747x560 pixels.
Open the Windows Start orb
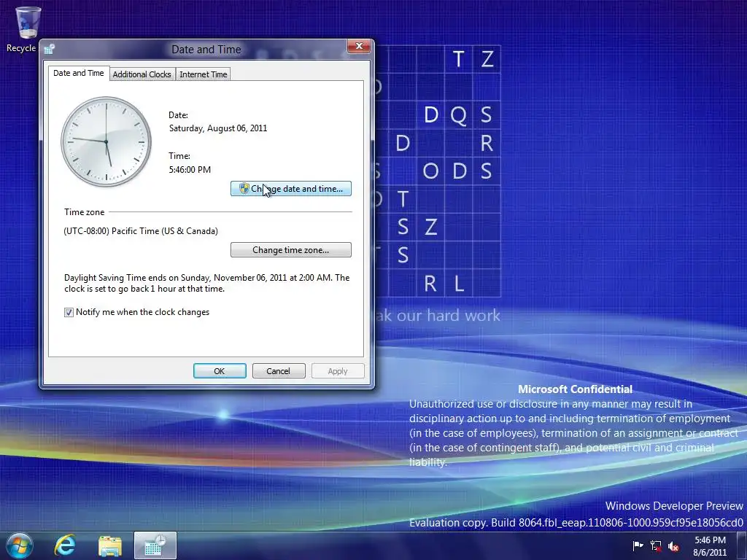tap(20, 545)
